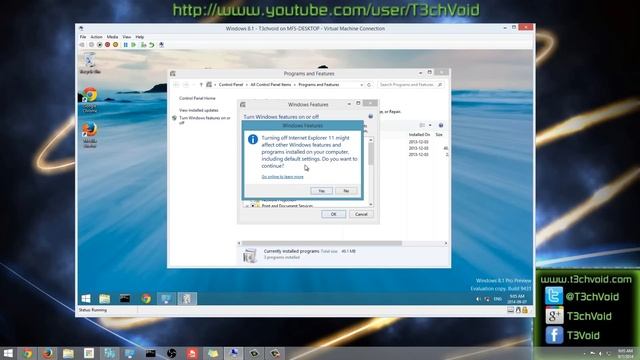Click the Up arrow in Programs and Features
The width and height of the screenshot is (640, 360).
[x=201, y=84]
